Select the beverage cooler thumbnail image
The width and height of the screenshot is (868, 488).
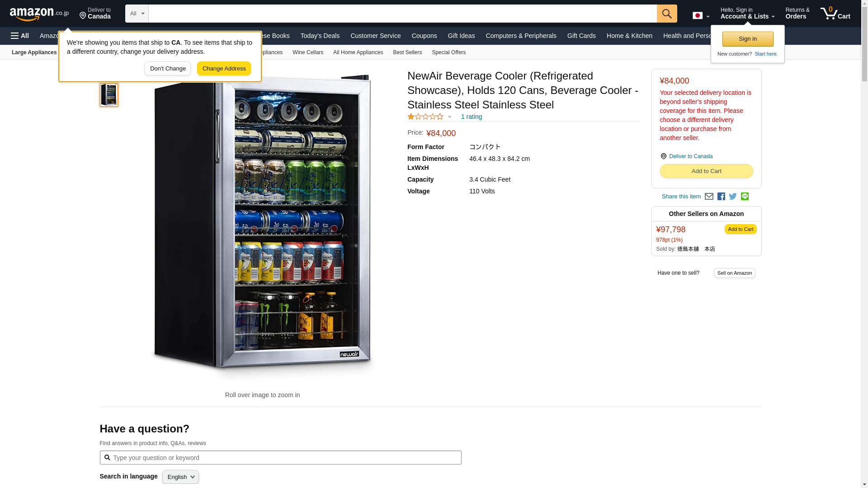pos(109,95)
